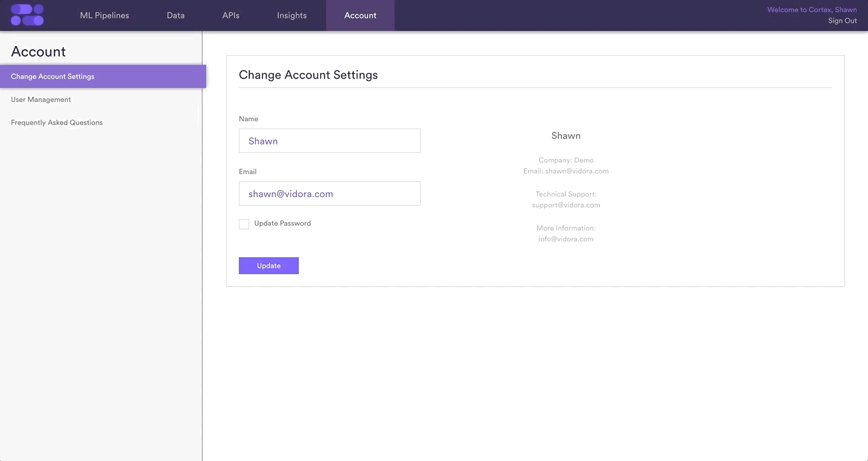The image size is (868, 461).
Task: Click the Name input field
Action: point(330,141)
